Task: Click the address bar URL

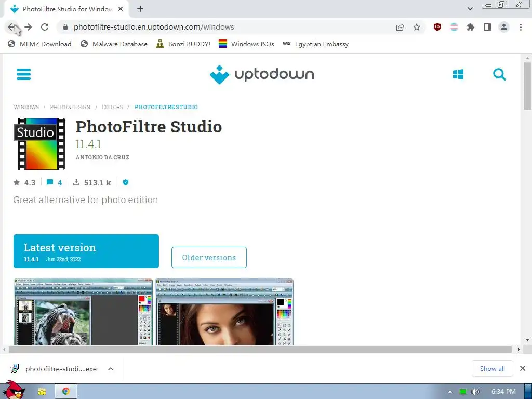Action: click(x=154, y=27)
